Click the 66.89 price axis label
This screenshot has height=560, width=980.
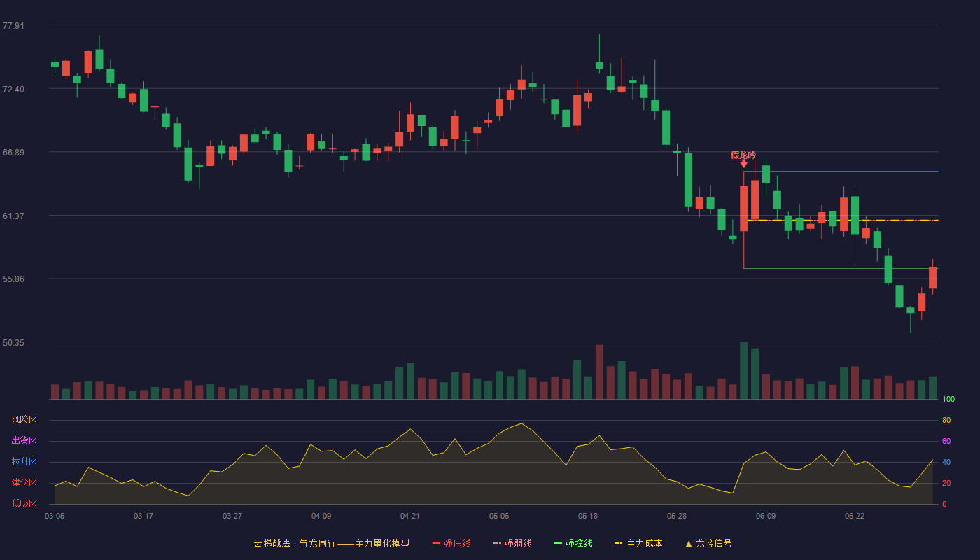[13, 153]
